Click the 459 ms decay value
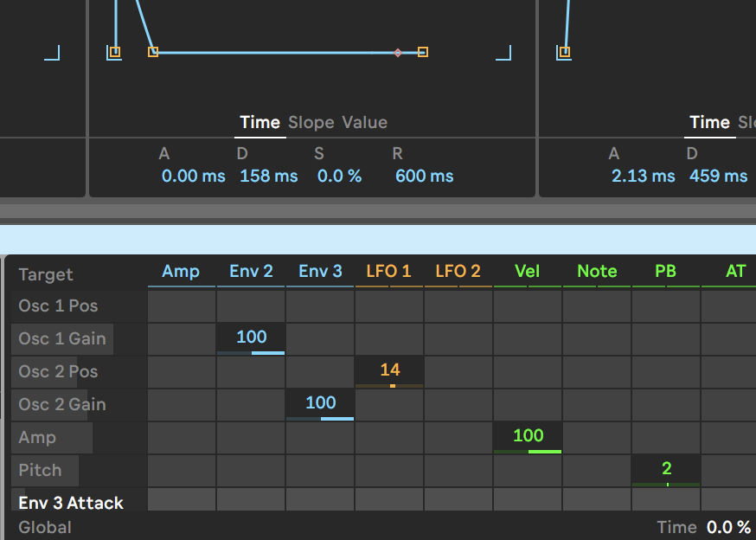The height and width of the screenshot is (540, 756). click(718, 176)
